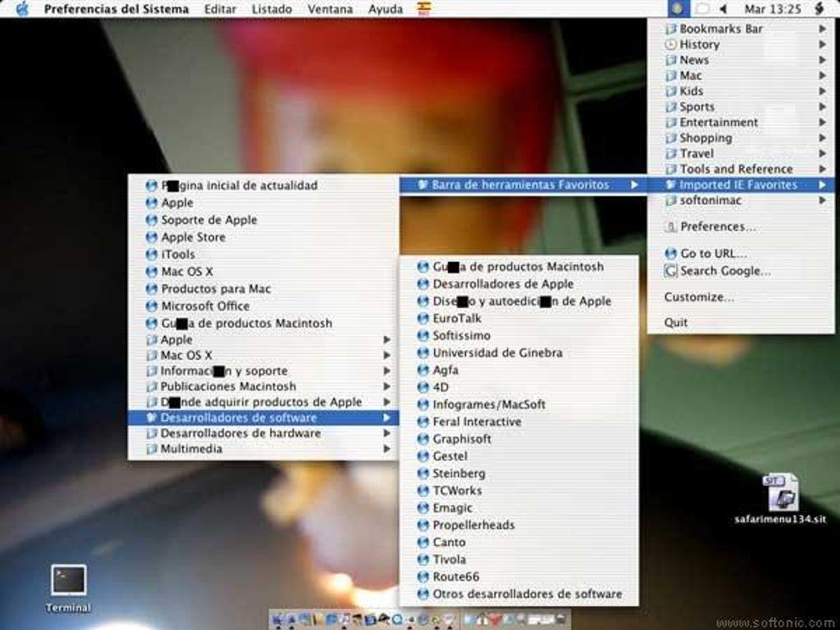
Task: Open Productos para Mac bookmark
Action: [x=263, y=289]
